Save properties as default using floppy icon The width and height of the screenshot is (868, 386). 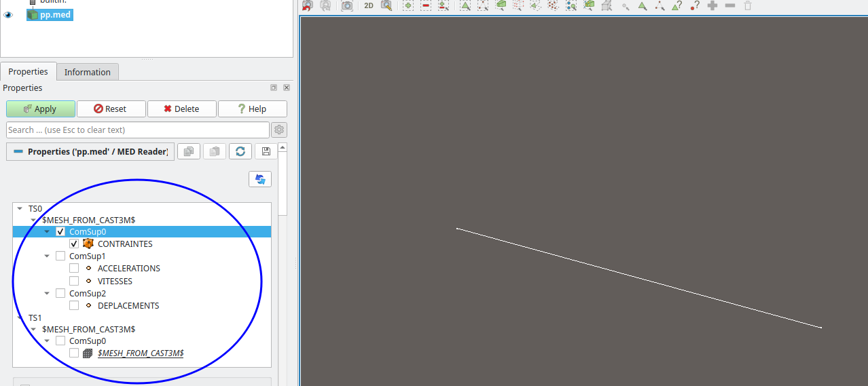[266, 151]
